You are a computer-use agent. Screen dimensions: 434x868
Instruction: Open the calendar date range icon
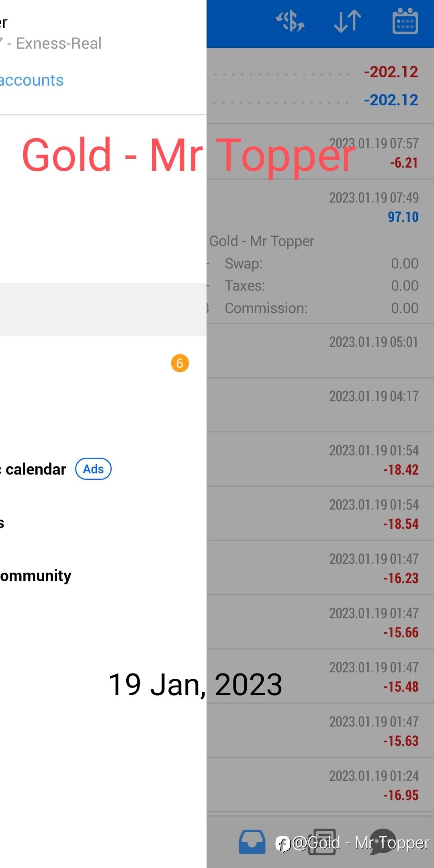(405, 21)
